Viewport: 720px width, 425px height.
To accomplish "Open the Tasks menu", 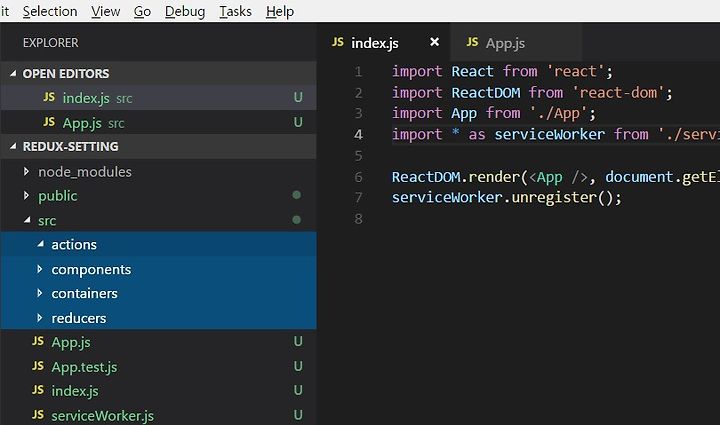I will point(236,11).
